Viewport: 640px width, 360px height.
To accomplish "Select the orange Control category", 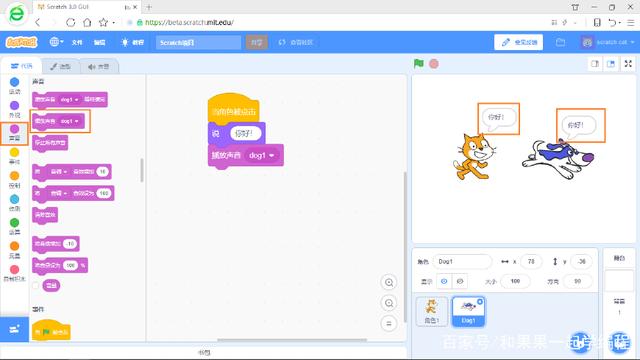I will click(x=14, y=180).
